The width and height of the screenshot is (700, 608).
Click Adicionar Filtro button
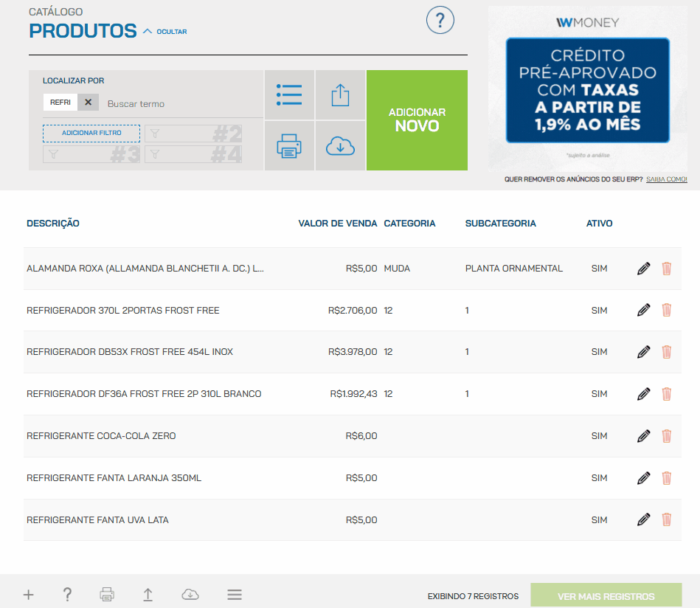(91, 133)
